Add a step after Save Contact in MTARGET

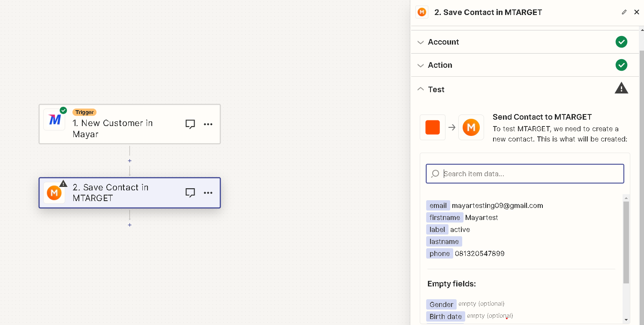coord(129,225)
